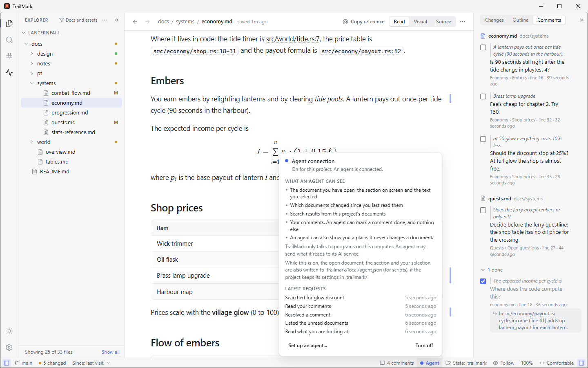Open the Outline tab
588x368 pixels.
[x=520, y=20]
